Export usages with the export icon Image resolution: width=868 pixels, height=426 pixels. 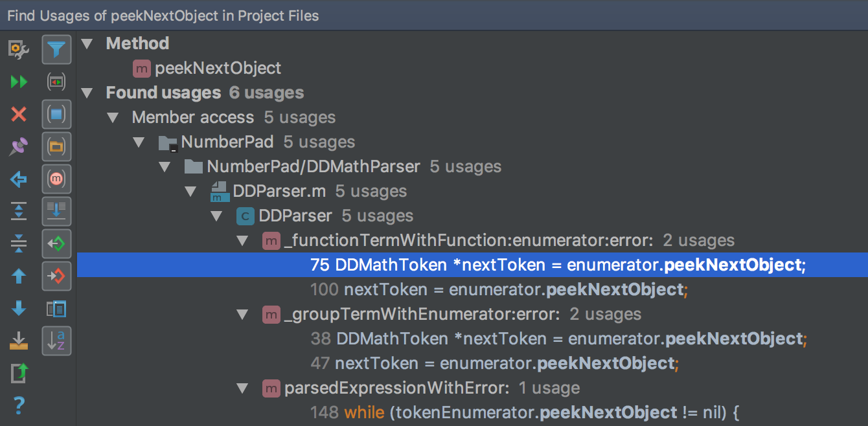pyautogui.click(x=19, y=374)
